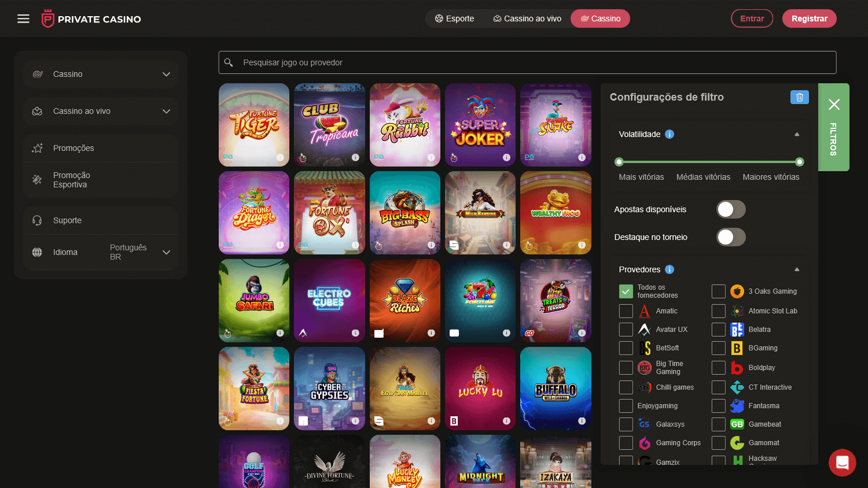Click the Registrar button
The width and height of the screenshot is (868, 488).
click(809, 19)
